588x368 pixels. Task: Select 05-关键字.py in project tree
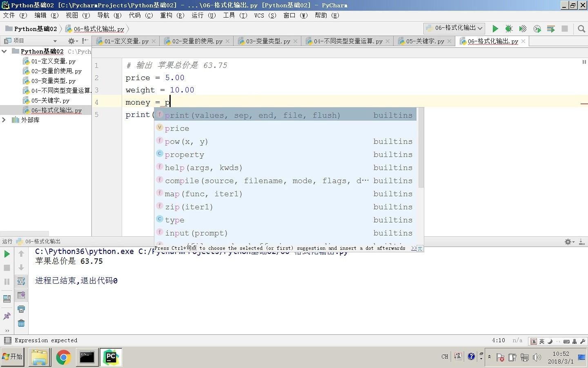click(x=50, y=101)
